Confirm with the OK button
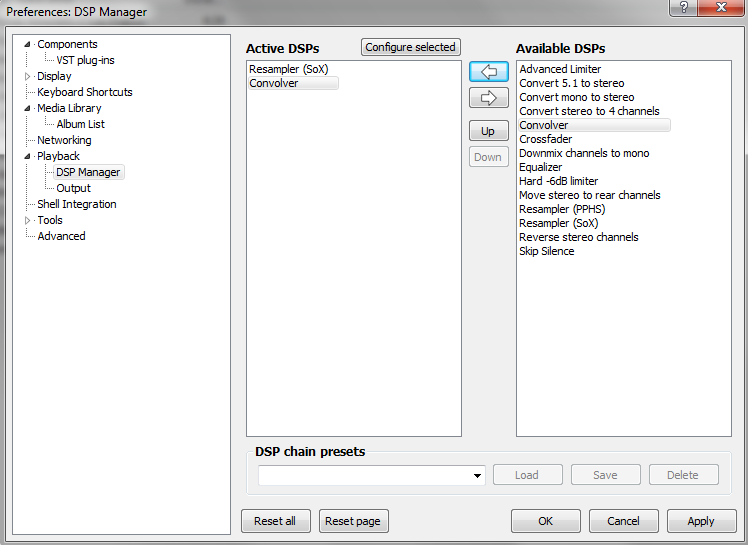Viewport: 748px width, 545px height. tap(545, 521)
